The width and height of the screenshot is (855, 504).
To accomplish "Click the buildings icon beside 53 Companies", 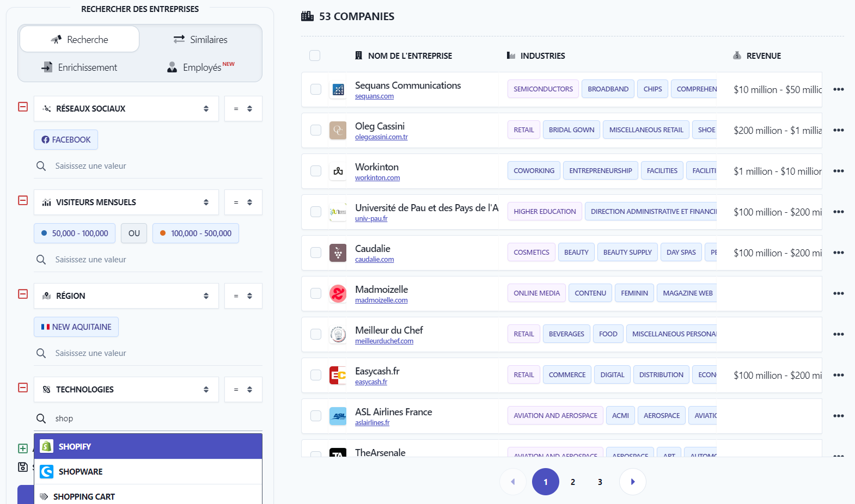I will coord(308,16).
